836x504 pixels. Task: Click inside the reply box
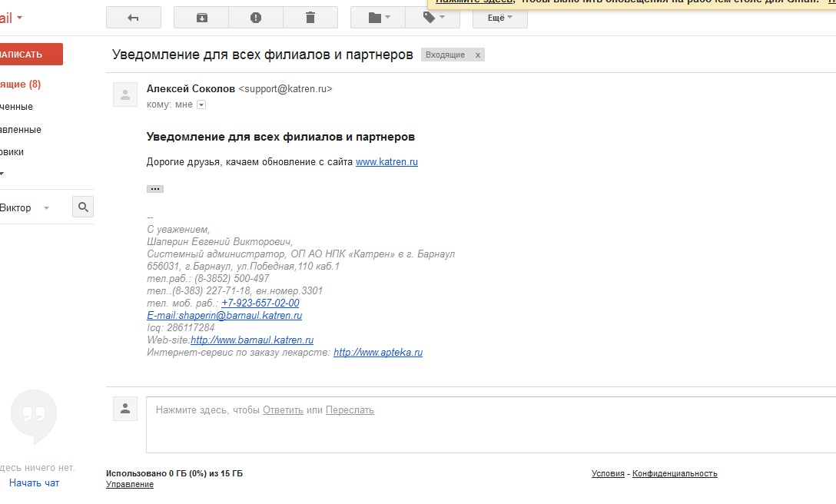pos(490,425)
